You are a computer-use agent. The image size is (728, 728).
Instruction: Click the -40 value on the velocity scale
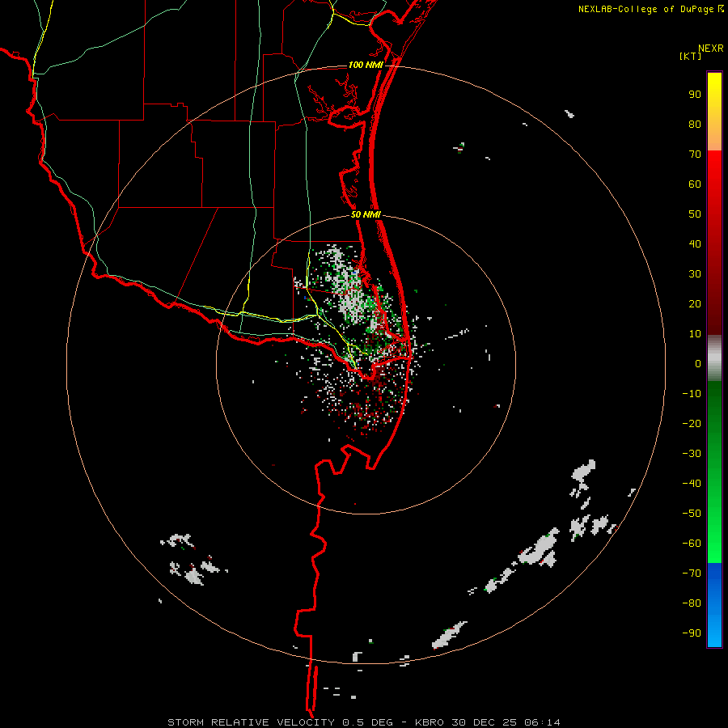692,484
